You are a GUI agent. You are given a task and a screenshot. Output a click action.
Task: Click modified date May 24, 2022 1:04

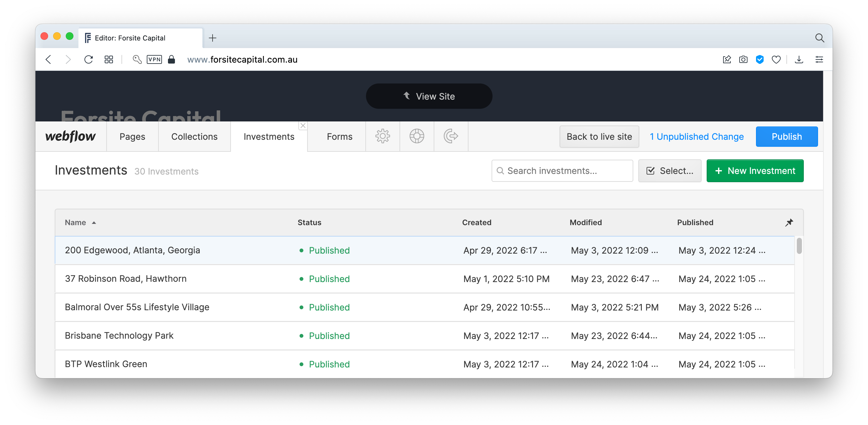pyautogui.click(x=615, y=364)
